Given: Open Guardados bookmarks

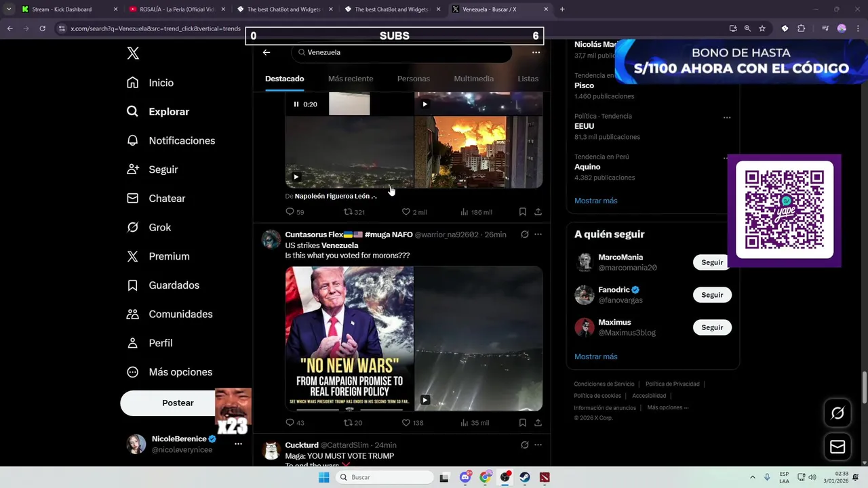Looking at the screenshot, I should pos(163,285).
